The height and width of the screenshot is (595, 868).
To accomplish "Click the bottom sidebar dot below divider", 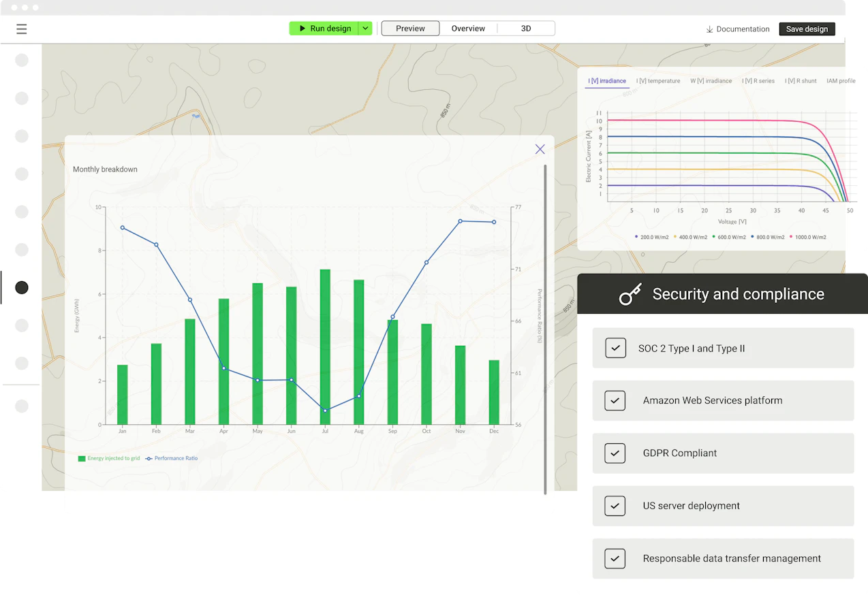I will pyautogui.click(x=22, y=406).
